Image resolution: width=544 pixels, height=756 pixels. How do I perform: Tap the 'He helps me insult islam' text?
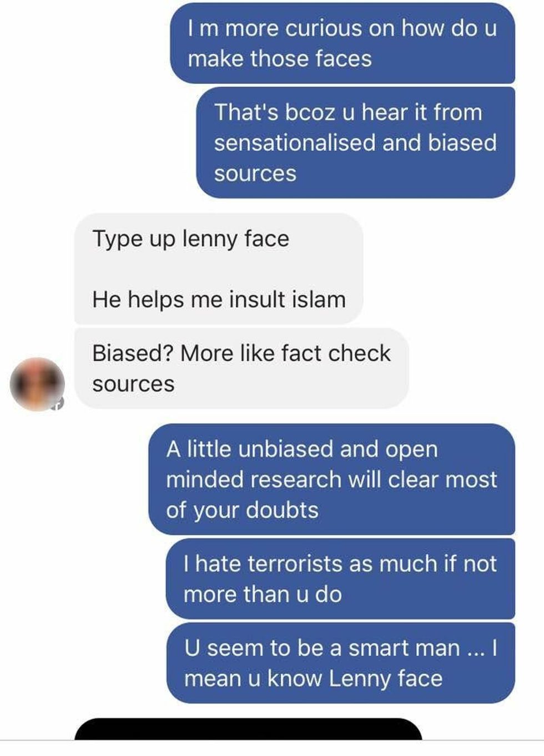(x=219, y=300)
